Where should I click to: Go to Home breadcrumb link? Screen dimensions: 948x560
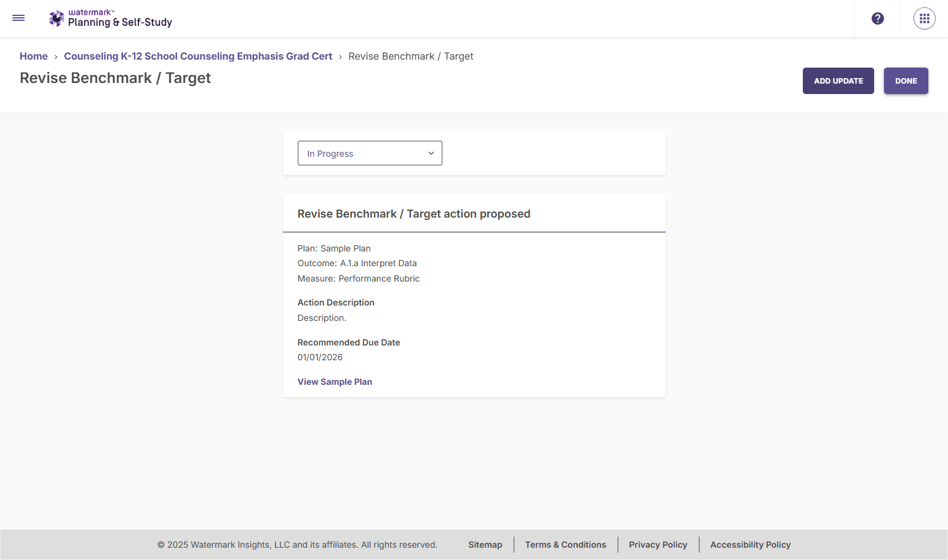coord(34,56)
